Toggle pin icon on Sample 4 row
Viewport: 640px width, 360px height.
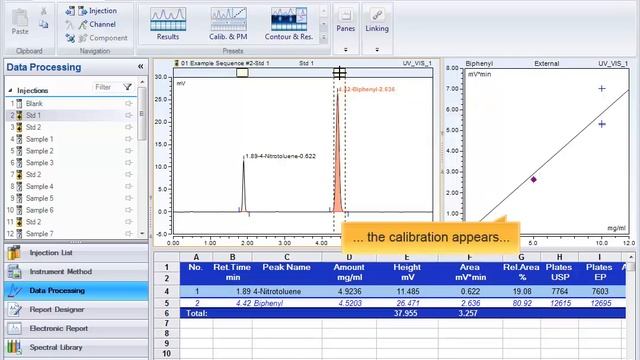tap(129, 187)
